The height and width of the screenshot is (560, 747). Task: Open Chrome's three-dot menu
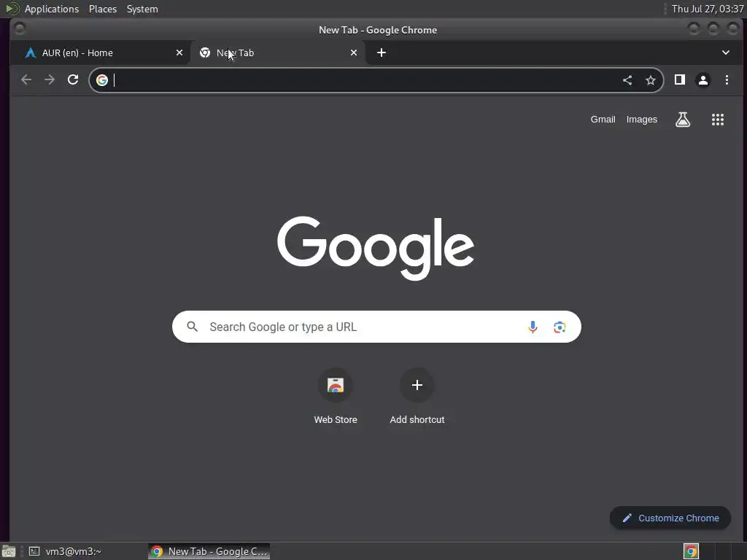coord(727,80)
